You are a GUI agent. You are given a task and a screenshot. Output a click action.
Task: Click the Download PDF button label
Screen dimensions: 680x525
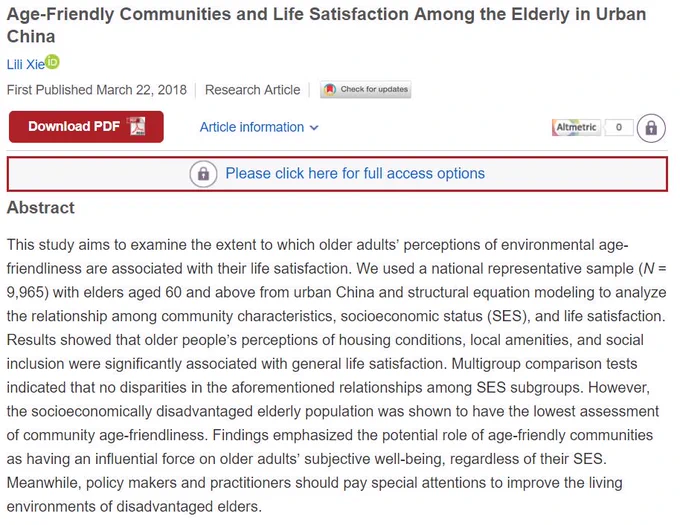click(x=74, y=126)
